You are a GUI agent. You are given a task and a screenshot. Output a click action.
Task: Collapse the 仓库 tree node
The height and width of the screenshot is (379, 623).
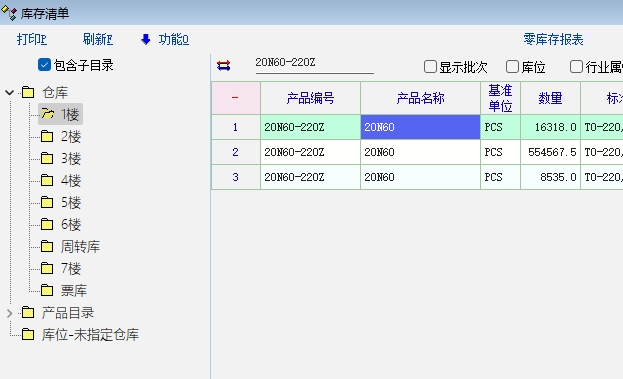[x=10, y=93]
